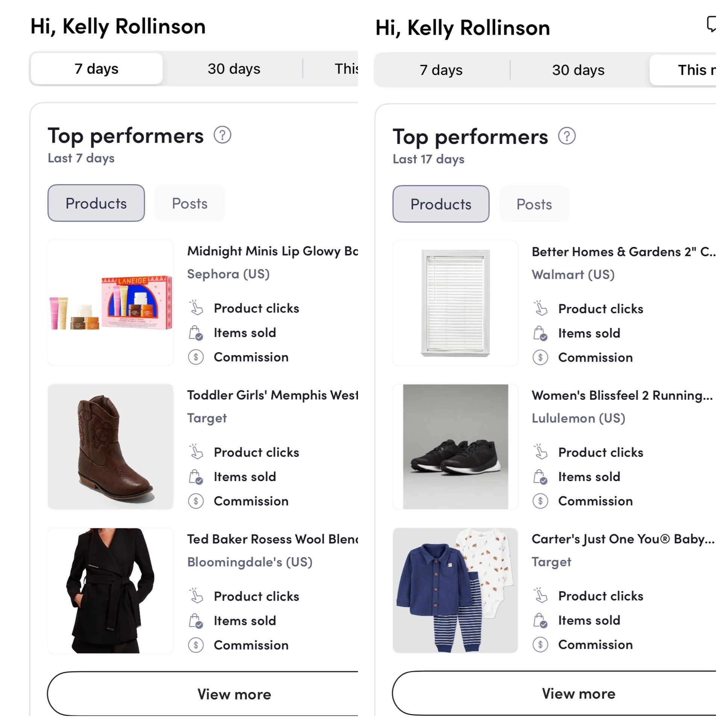Click Commission dollar icon for Ted Baker coat
This screenshot has width=728, height=728.
[196, 645]
